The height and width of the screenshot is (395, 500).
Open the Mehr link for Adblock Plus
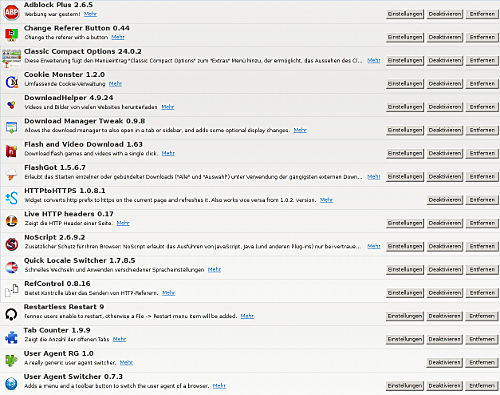tap(90, 14)
